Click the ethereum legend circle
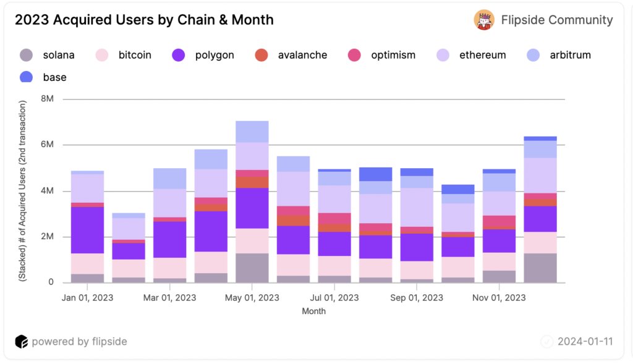 (443, 55)
